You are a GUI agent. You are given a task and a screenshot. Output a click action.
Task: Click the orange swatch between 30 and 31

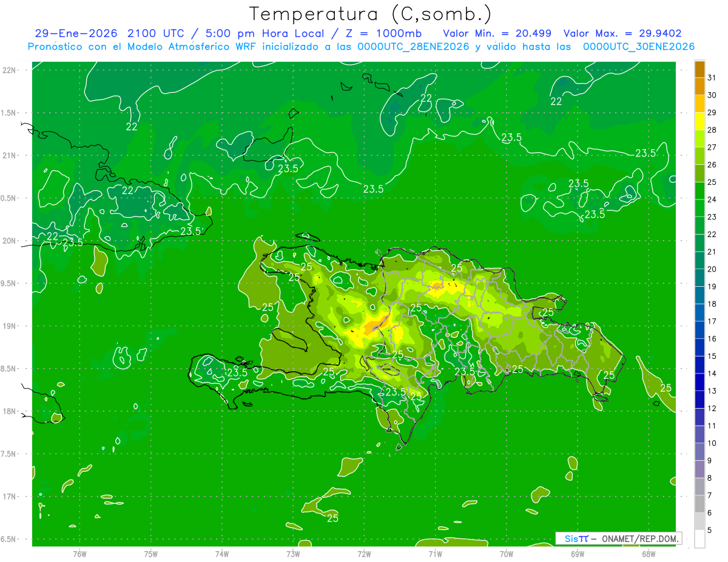(699, 86)
